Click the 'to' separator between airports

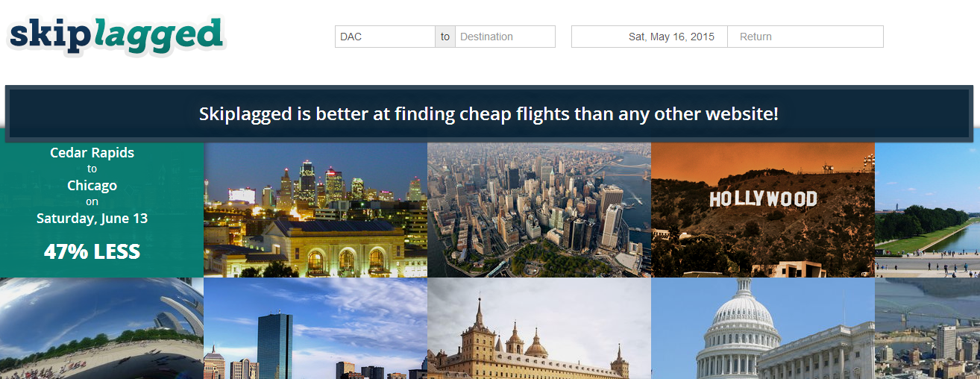pyautogui.click(x=445, y=37)
